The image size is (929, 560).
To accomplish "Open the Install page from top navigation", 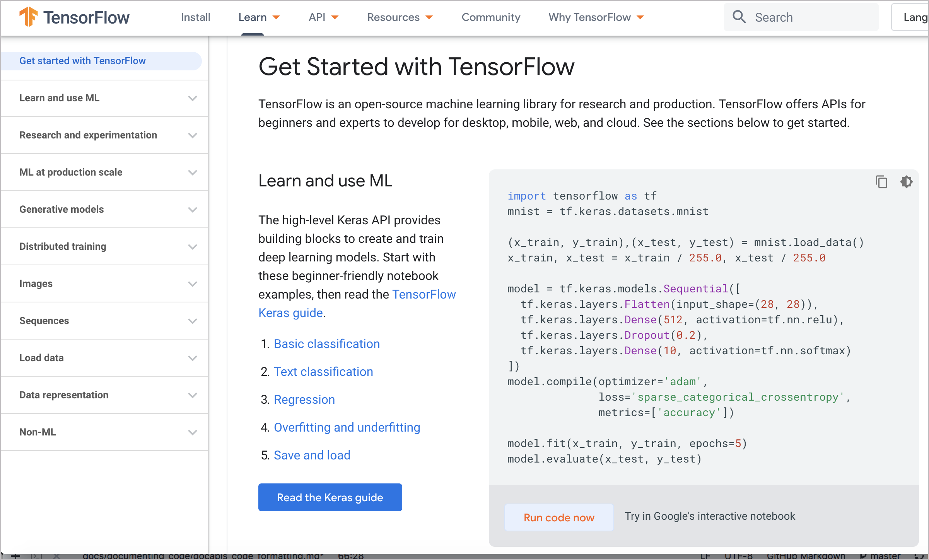I will click(x=195, y=17).
